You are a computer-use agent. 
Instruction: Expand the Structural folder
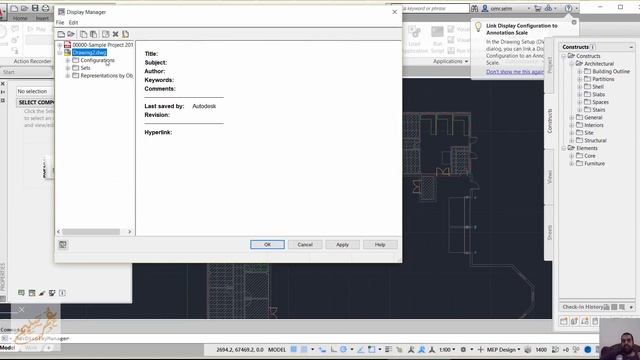point(571,140)
